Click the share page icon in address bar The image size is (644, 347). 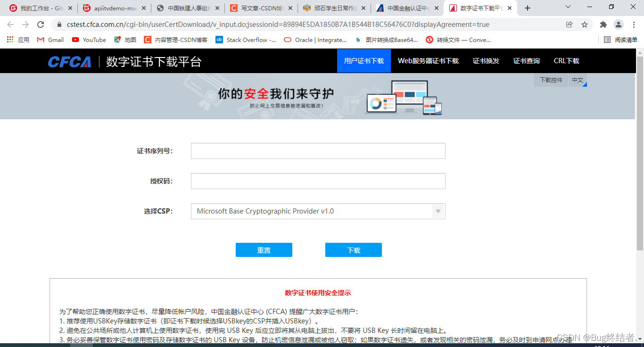tap(570, 25)
